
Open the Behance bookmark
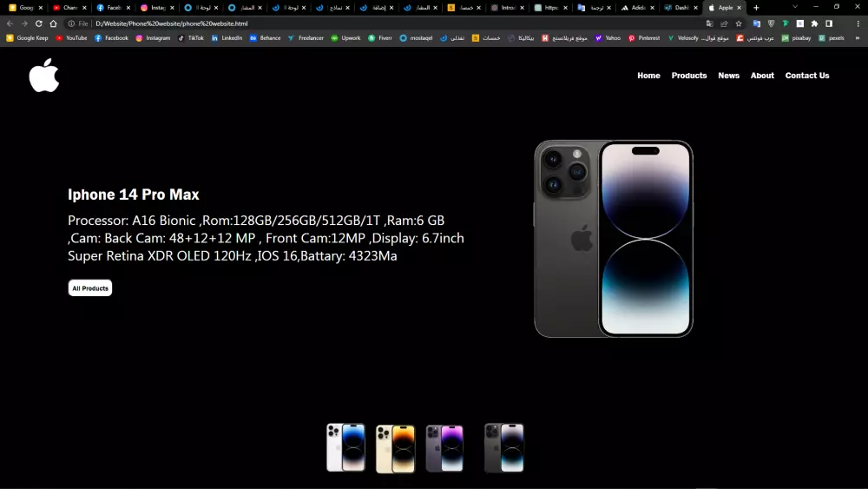265,38
